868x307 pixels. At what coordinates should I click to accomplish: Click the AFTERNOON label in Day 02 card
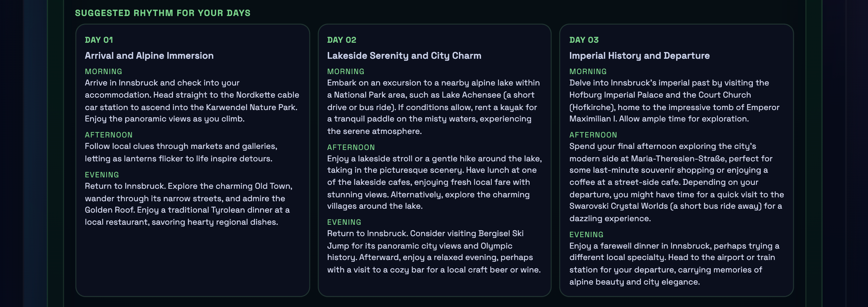pos(351,147)
